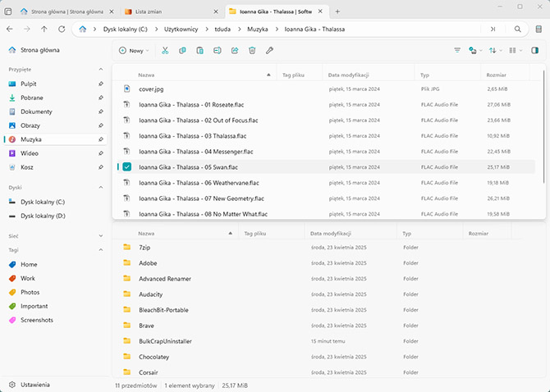Select file 03 Thalassa.flac

click(x=324, y=136)
